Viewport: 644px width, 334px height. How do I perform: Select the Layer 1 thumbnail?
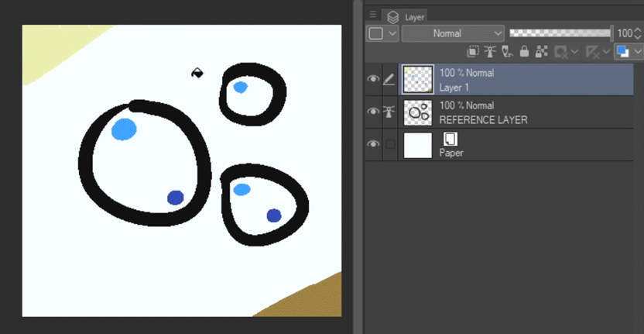click(418, 79)
